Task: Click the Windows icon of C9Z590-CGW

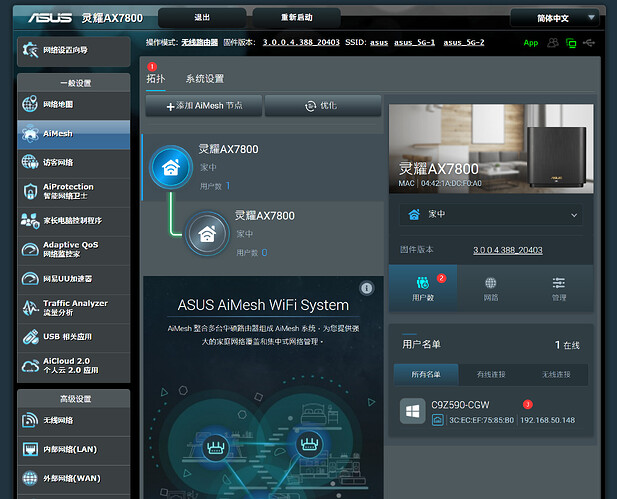Action: coord(412,411)
